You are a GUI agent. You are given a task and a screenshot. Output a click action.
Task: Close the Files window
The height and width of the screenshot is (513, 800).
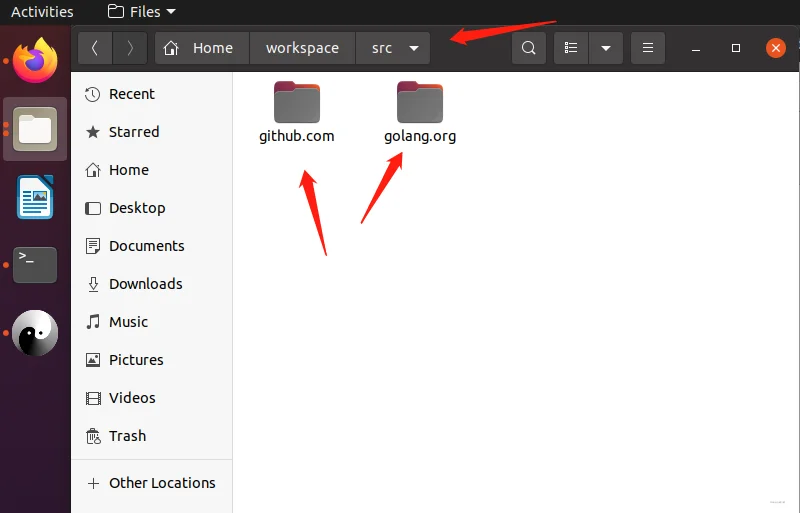click(x=776, y=48)
